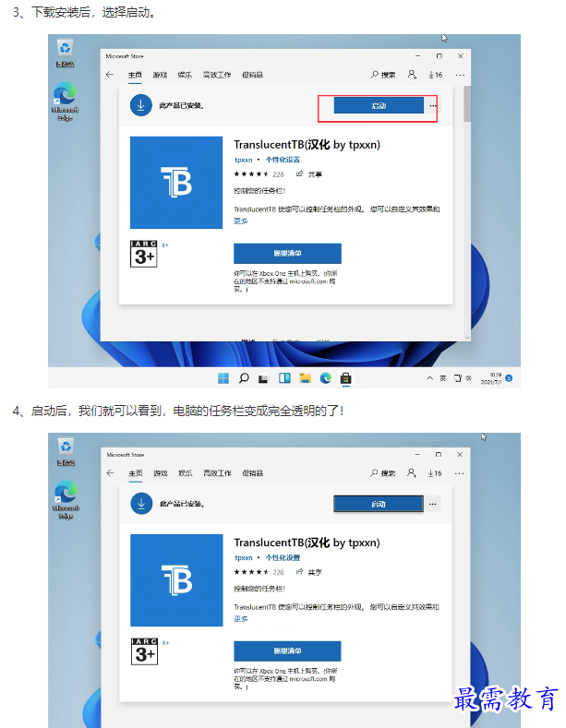
Task: Open account icon in step 4 Store window
Action: click(x=411, y=472)
